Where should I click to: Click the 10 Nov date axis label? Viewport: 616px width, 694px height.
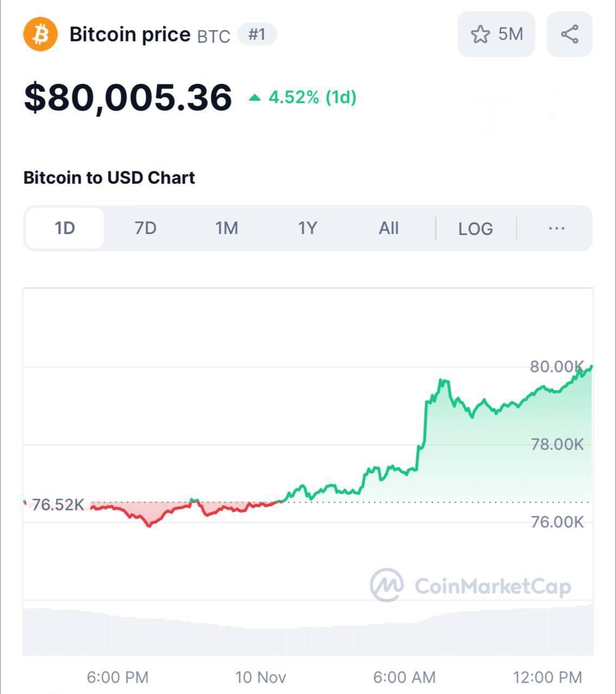click(x=260, y=677)
